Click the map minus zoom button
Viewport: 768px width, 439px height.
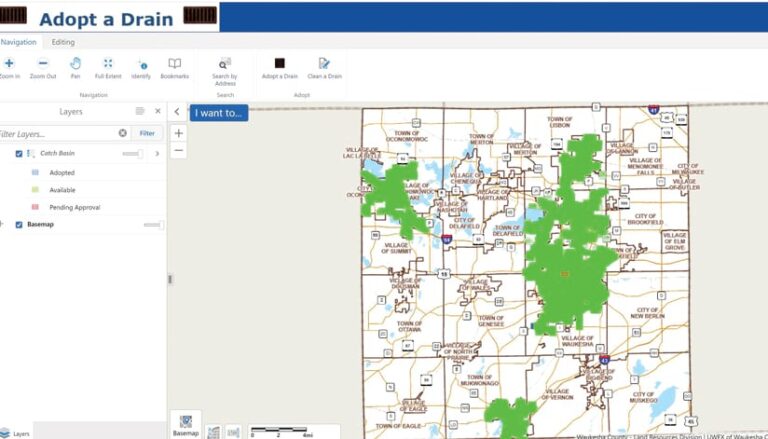click(x=179, y=150)
